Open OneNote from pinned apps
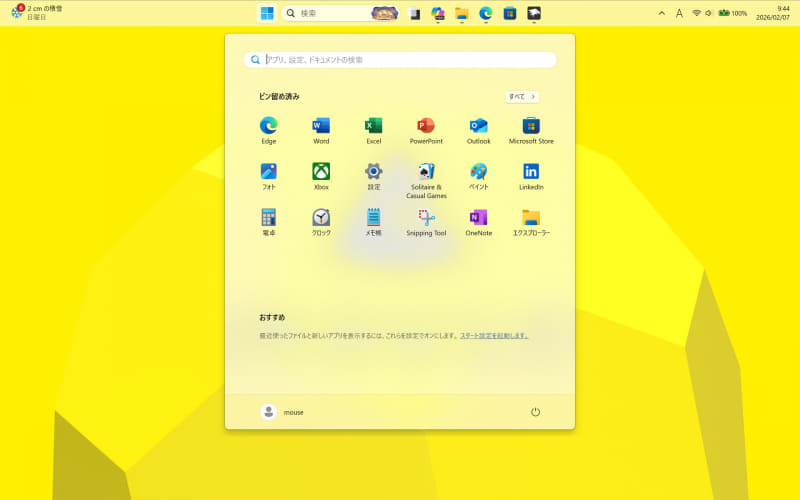The height and width of the screenshot is (500, 800). [x=479, y=222]
